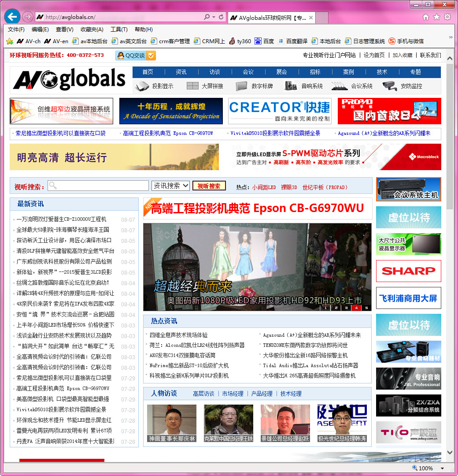Click the QQ交谈 chat button

pos(136,56)
